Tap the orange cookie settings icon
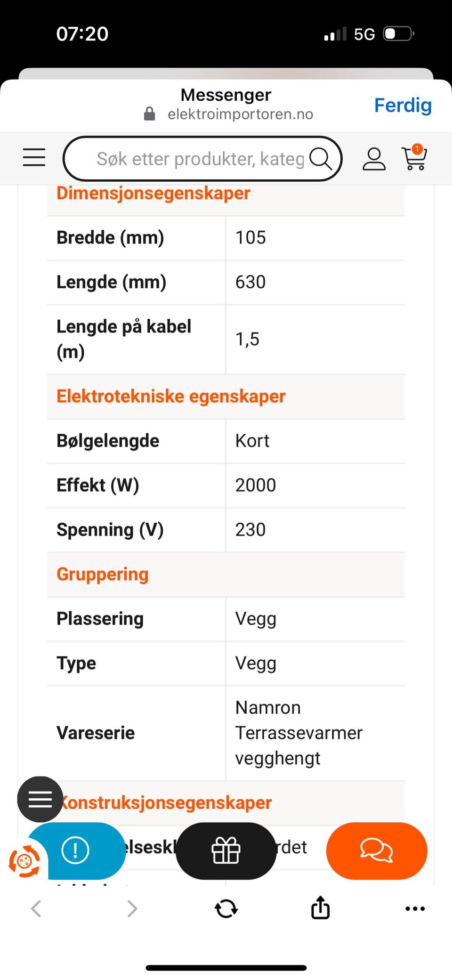 24,861
